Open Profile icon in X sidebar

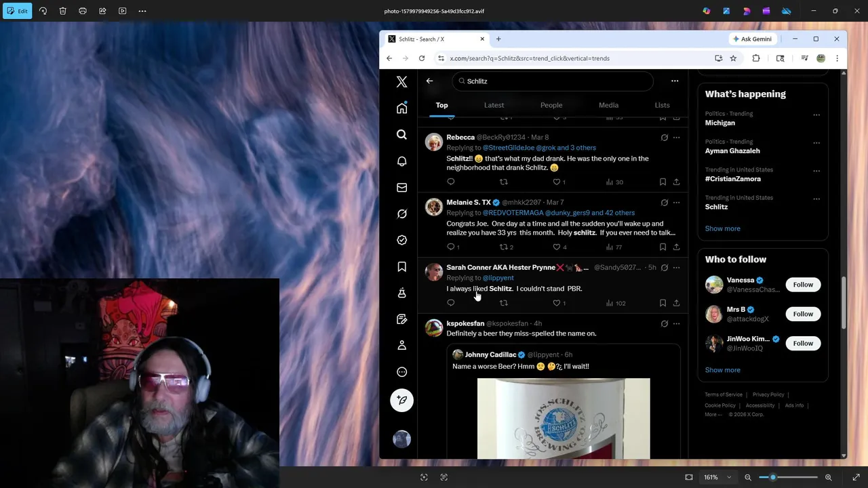click(x=401, y=346)
